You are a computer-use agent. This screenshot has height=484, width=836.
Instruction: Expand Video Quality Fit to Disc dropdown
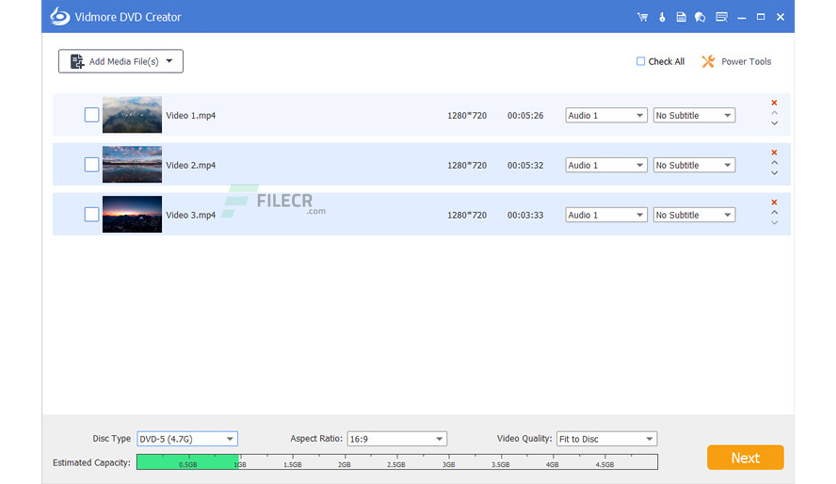pyautogui.click(x=607, y=439)
